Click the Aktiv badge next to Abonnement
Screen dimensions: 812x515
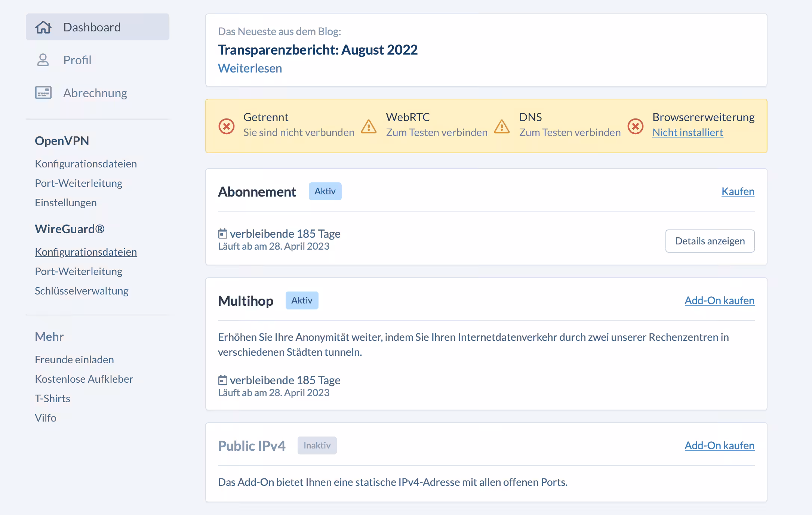point(325,191)
